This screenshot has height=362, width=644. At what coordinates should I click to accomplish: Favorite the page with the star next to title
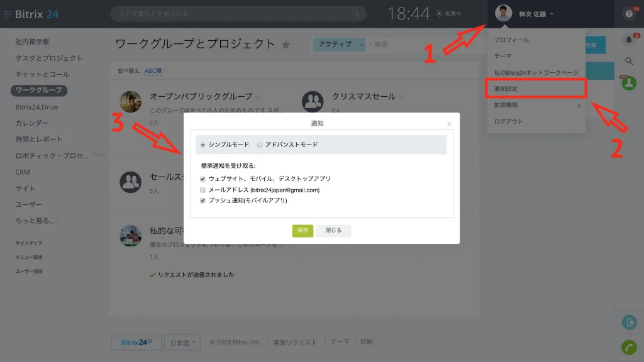point(286,45)
